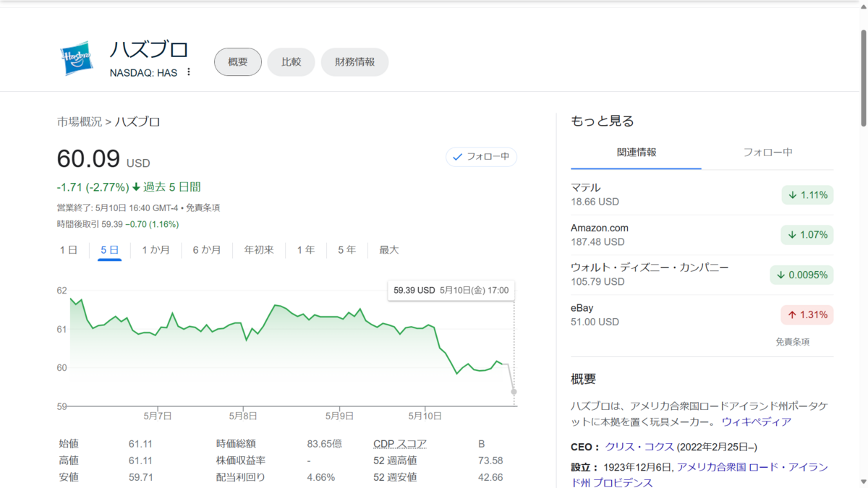Image resolution: width=868 pixels, height=488 pixels.
Task: Click the 59.39 USD chart tooltip
Action: 451,291
